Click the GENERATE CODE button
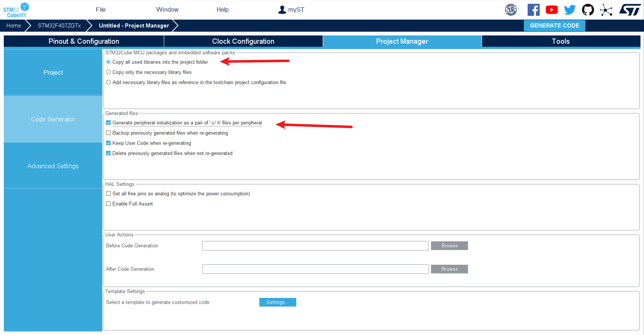The height and width of the screenshot is (335, 644). [x=554, y=26]
